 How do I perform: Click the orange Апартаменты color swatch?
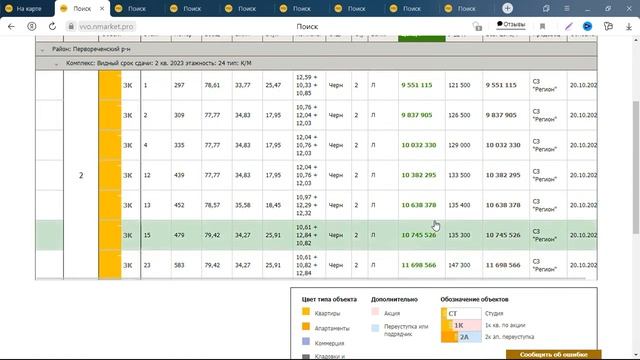pyautogui.click(x=306, y=327)
